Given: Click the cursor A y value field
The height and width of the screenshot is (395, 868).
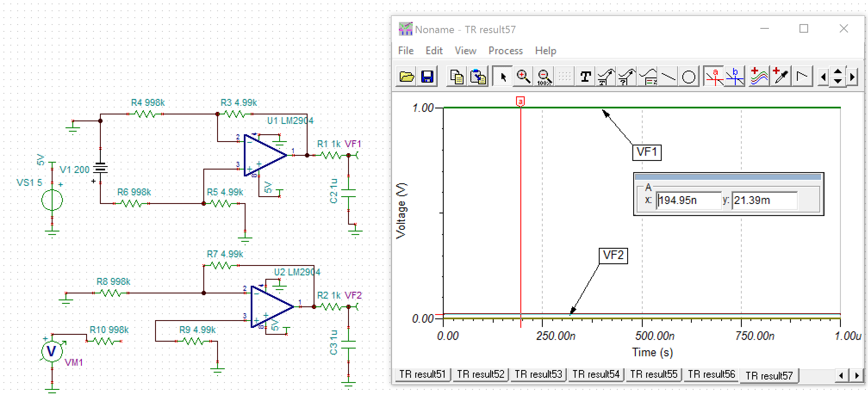Looking at the screenshot, I should pos(764,201).
